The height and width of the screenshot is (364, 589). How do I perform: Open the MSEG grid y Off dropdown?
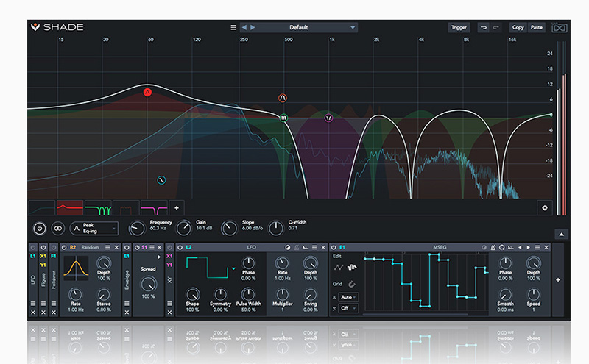(348, 308)
